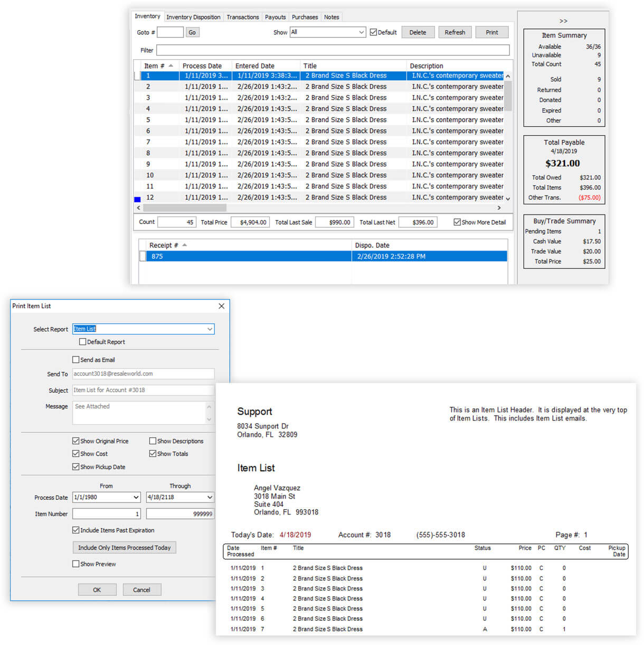Switch to the Purchases tab

(305, 17)
